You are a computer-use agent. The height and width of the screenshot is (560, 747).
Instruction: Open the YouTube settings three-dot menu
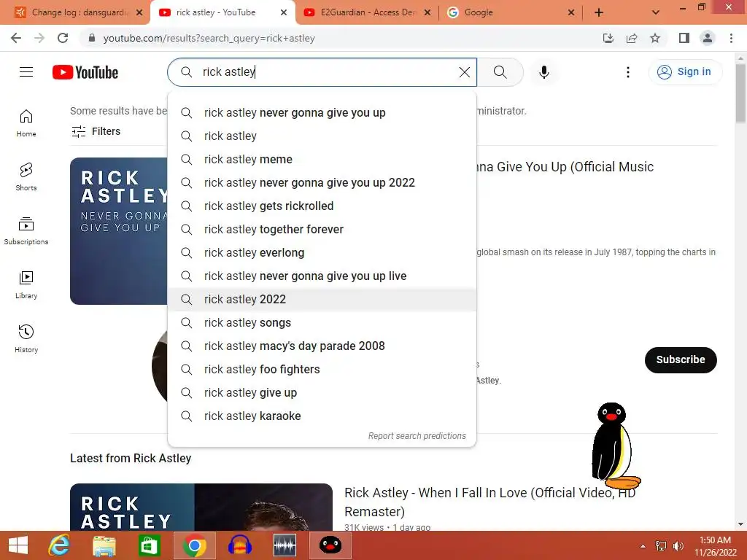(628, 72)
